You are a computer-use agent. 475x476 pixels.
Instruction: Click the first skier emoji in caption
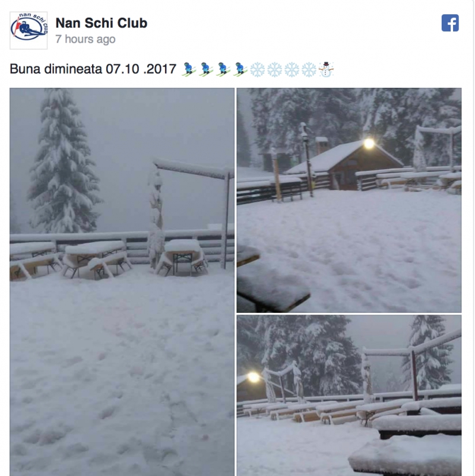coord(189,69)
